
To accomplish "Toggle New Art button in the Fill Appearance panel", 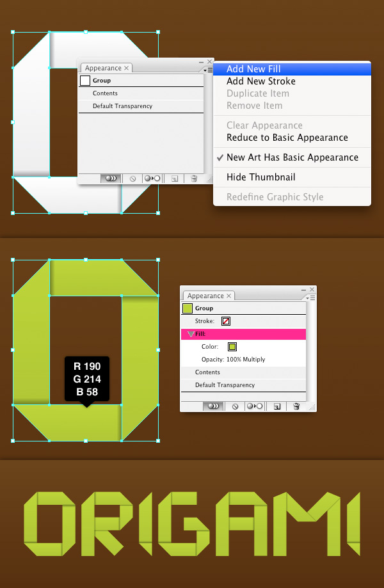I will tap(213, 406).
